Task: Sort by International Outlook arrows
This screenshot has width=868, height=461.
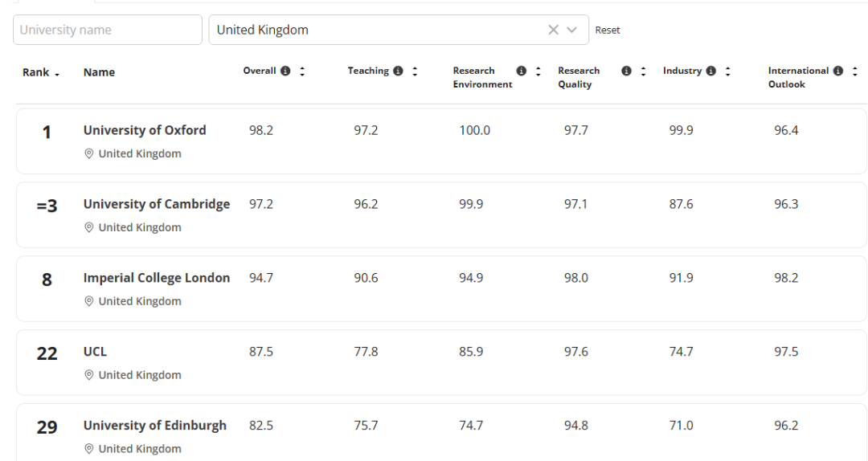Action: pyautogui.click(x=855, y=71)
